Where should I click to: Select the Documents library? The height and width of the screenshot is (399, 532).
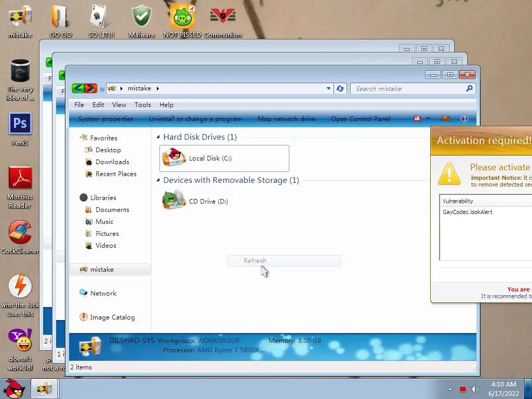tap(112, 210)
